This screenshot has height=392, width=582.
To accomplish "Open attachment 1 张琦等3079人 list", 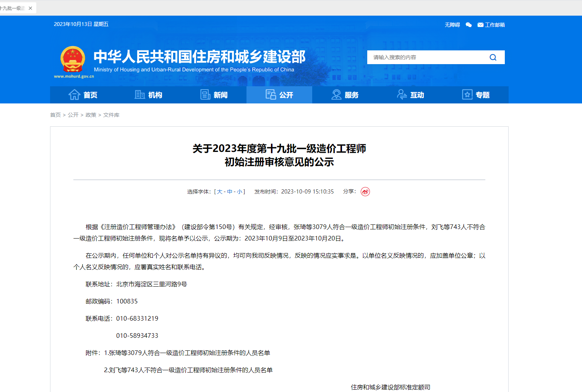I will pos(187,353).
